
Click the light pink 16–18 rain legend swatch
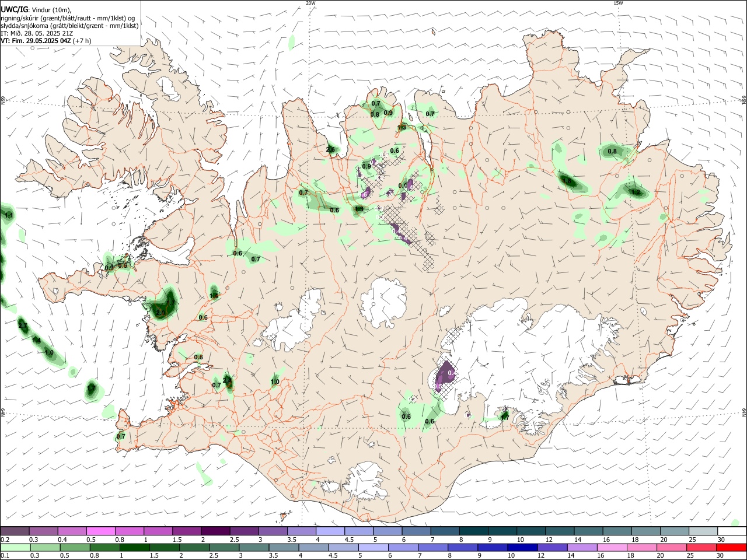pyautogui.click(x=612, y=548)
